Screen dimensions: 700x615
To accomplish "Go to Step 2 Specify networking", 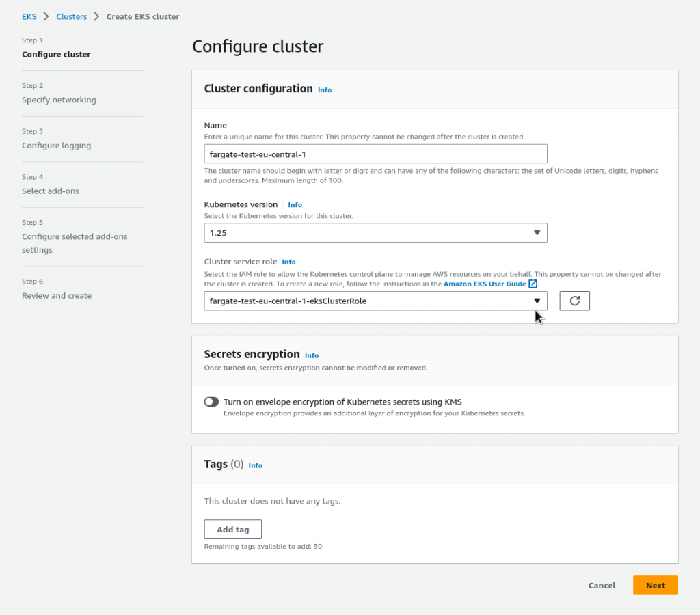I will [x=59, y=100].
